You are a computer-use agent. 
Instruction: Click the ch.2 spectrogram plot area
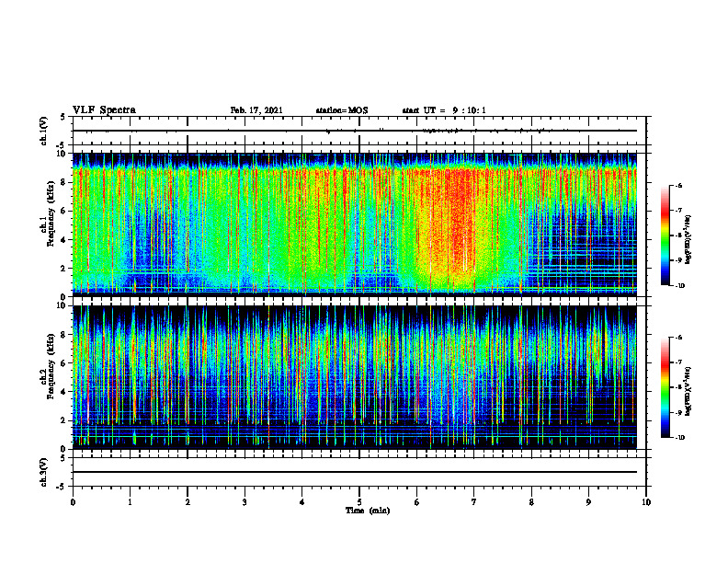click(355, 377)
